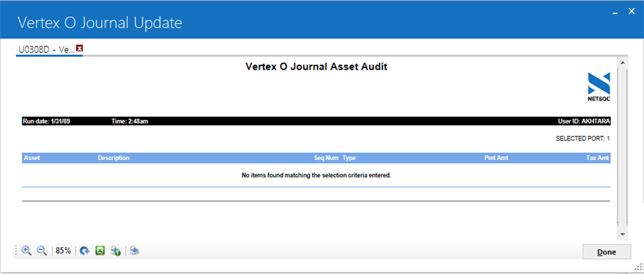
Task: Click the Vertex O Journal Asset Audit heading
Action: coord(316,67)
